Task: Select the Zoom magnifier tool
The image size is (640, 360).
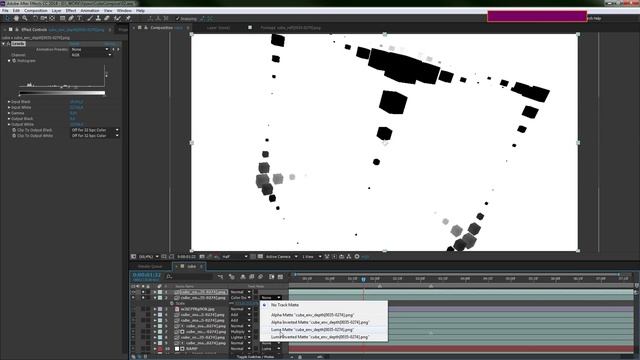Action: click(x=25, y=18)
